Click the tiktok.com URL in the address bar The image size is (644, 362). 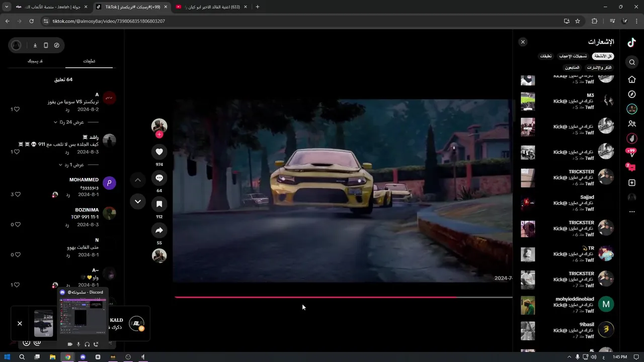coord(109,21)
